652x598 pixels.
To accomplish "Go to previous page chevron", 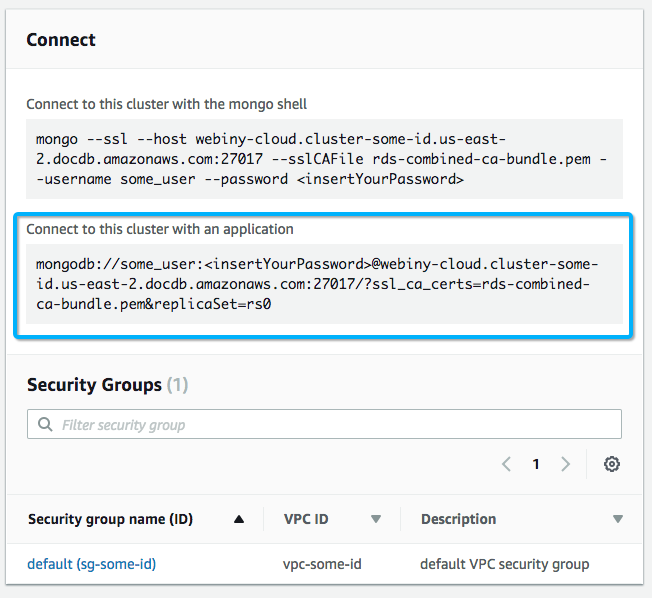I will (x=507, y=464).
